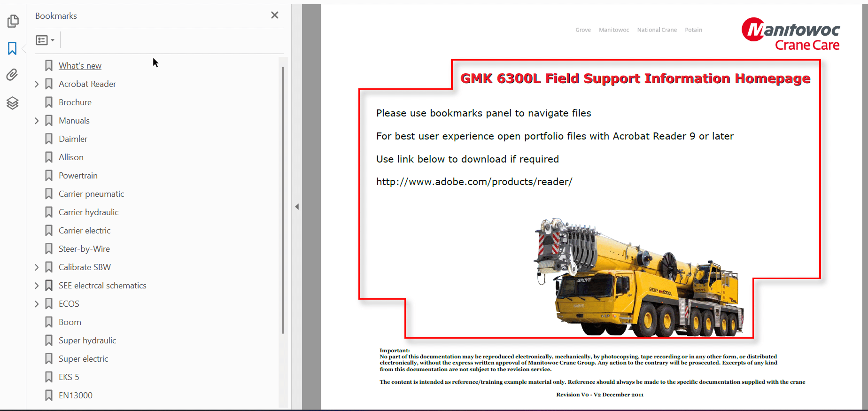
Task: Select the EKS 5 bookmark
Action: pyautogui.click(x=69, y=377)
